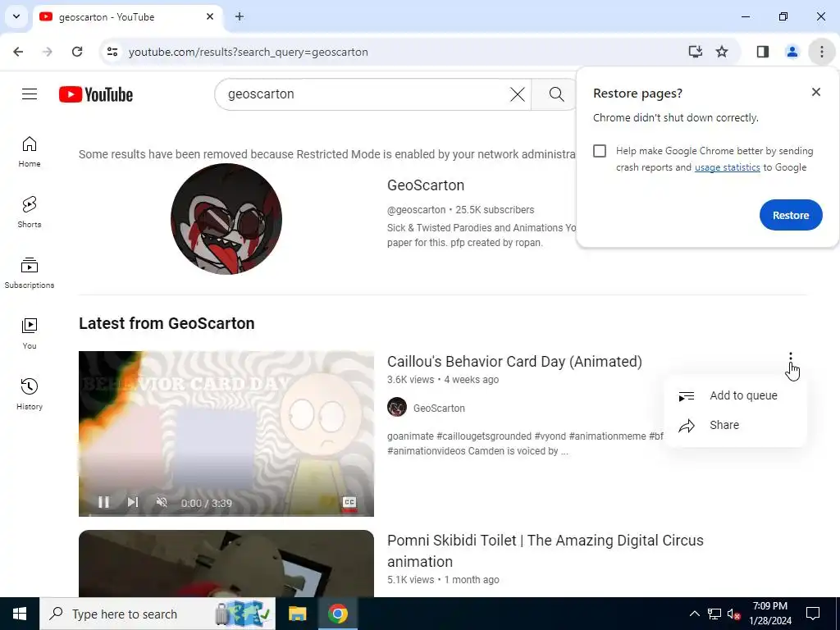Open the notification center
This screenshot has height=630, width=840.
[x=813, y=614]
